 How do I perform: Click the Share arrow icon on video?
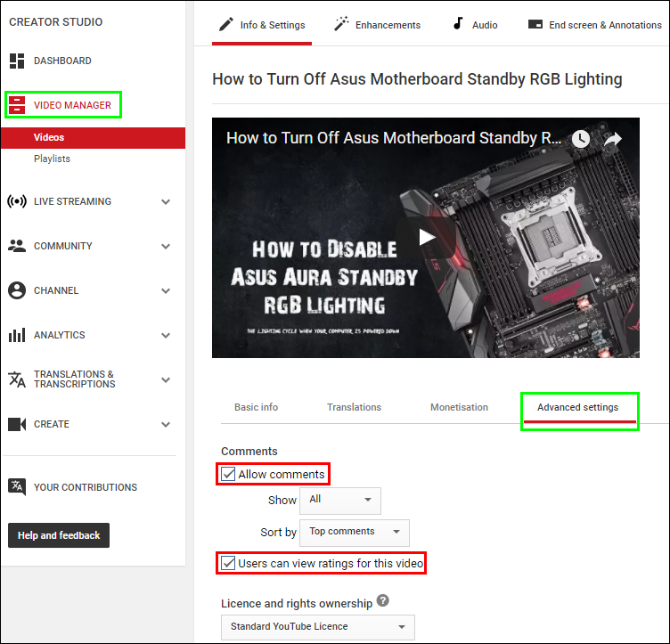(612, 139)
